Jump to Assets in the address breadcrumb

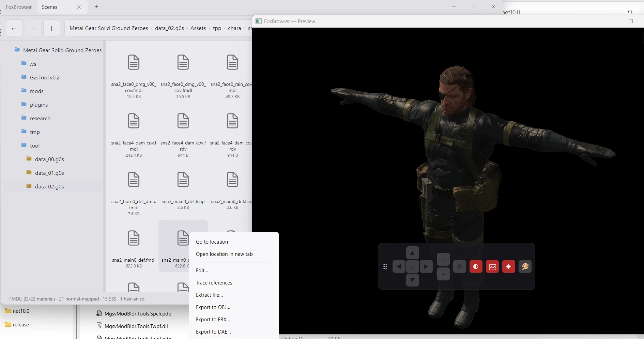198,28
